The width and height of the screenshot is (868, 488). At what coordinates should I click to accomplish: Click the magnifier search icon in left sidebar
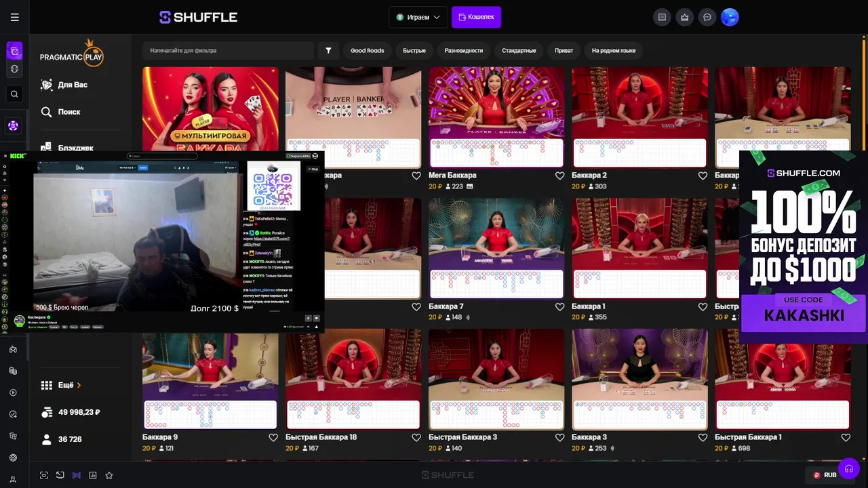point(14,94)
